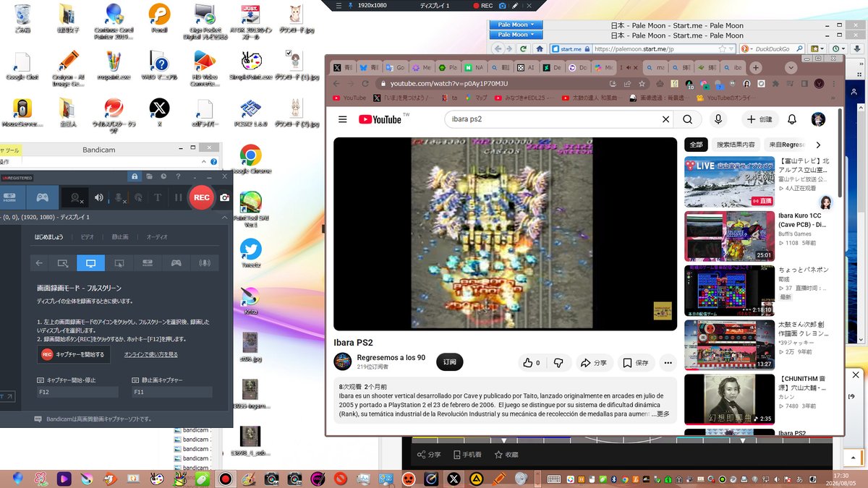
Task: Open YouTube hamburger guide menu
Action: pyautogui.click(x=343, y=119)
